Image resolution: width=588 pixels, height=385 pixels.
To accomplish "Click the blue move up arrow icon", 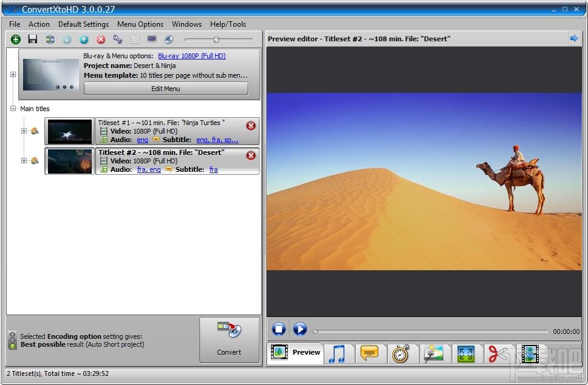I will [x=84, y=39].
